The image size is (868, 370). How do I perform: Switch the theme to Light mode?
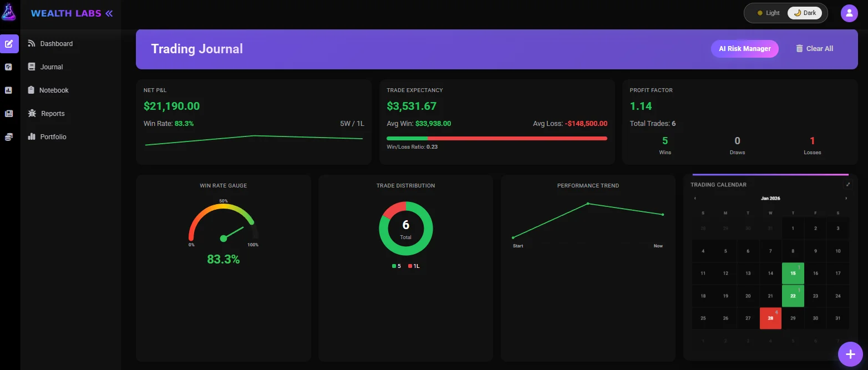pyautogui.click(x=767, y=12)
